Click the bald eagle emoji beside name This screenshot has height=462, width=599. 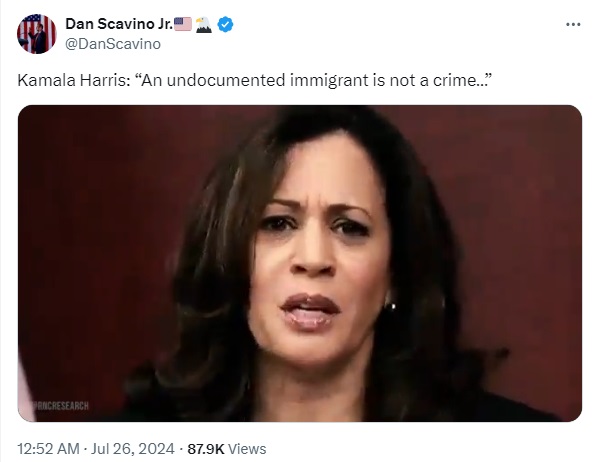(204, 24)
